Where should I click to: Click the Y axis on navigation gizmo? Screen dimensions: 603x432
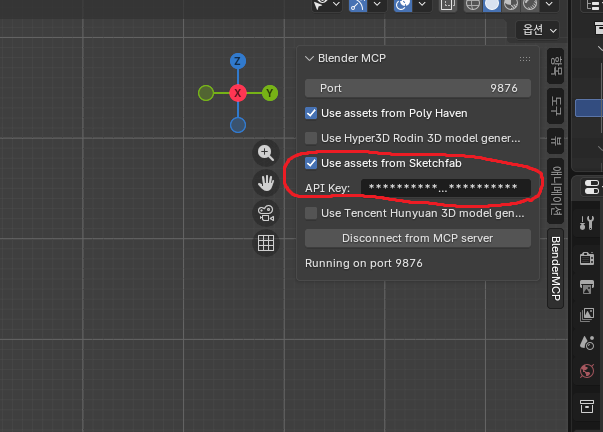[270, 93]
